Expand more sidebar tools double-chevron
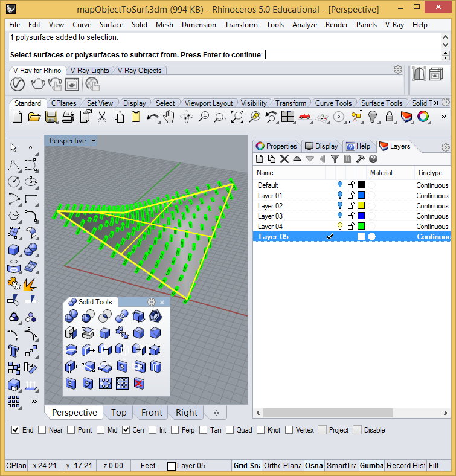 (34, 401)
